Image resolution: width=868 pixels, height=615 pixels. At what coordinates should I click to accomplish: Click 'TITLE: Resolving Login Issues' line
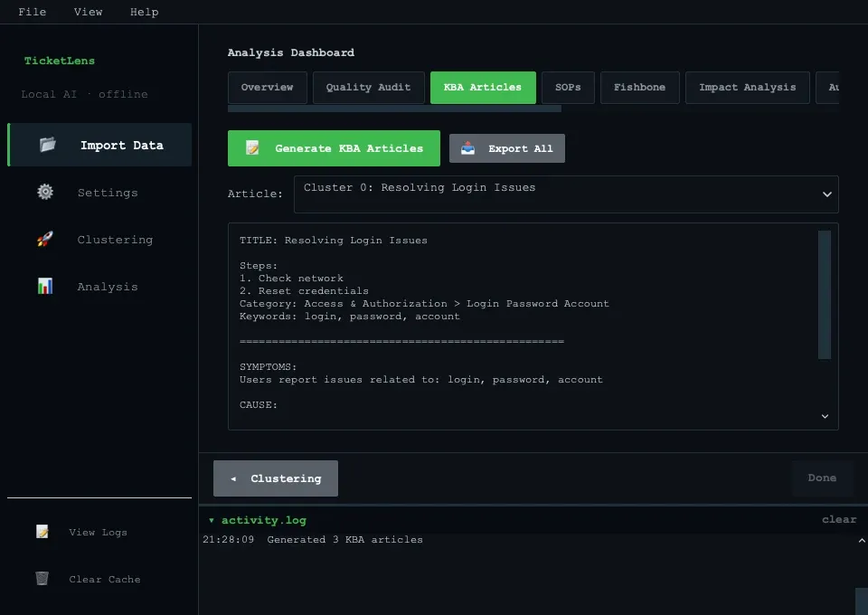334,241
